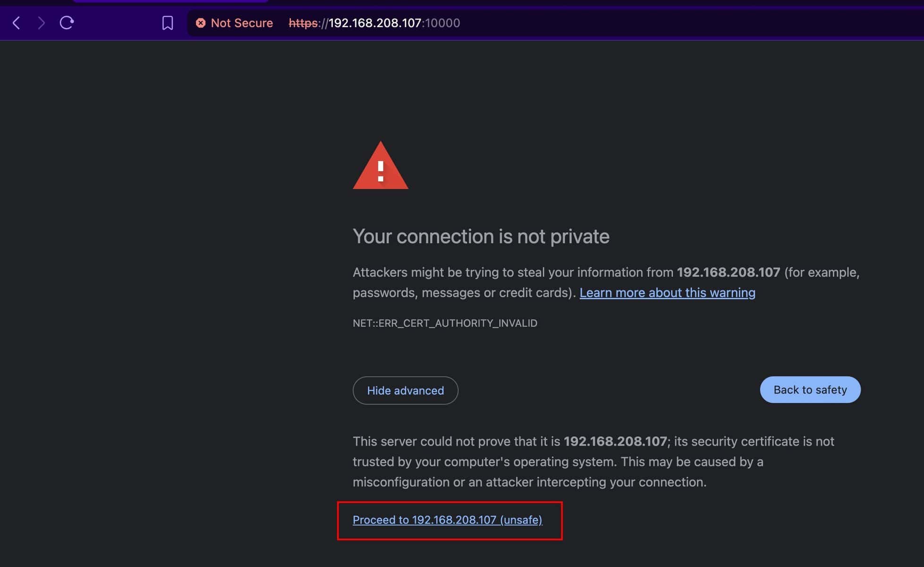This screenshot has height=567, width=924.
Task: Click the Your connection is not private heading
Action: coord(481,236)
